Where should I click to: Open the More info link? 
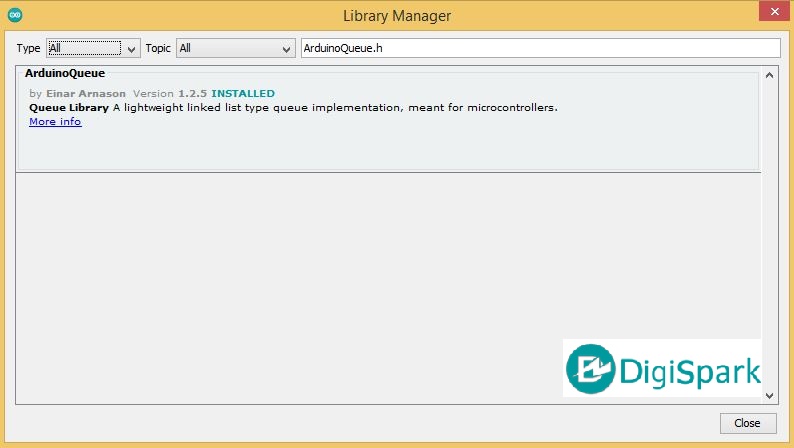[55, 121]
